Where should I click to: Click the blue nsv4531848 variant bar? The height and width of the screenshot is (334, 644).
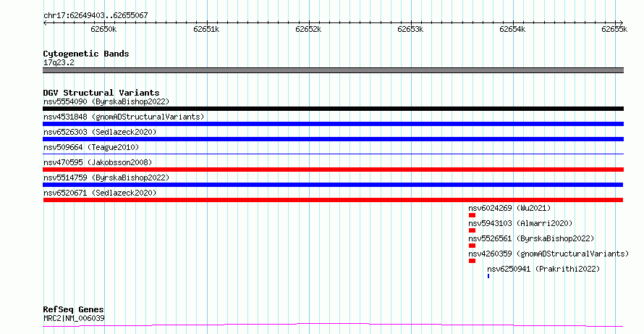333,124
